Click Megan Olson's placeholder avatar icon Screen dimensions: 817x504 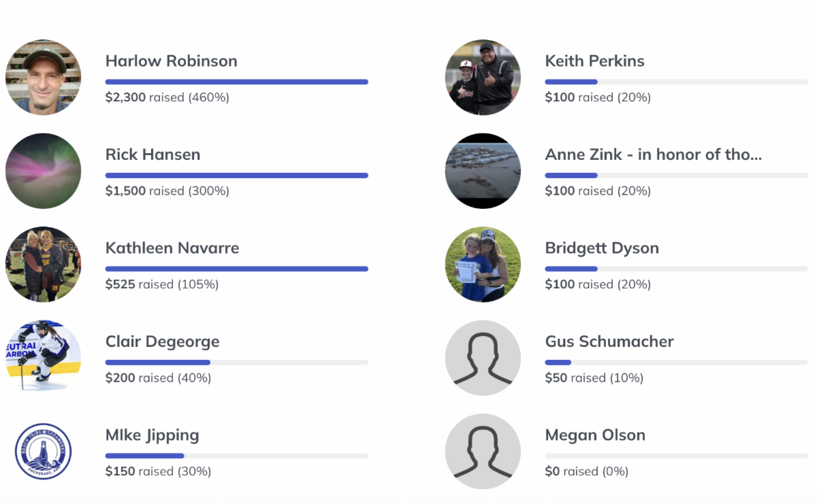pyautogui.click(x=483, y=451)
